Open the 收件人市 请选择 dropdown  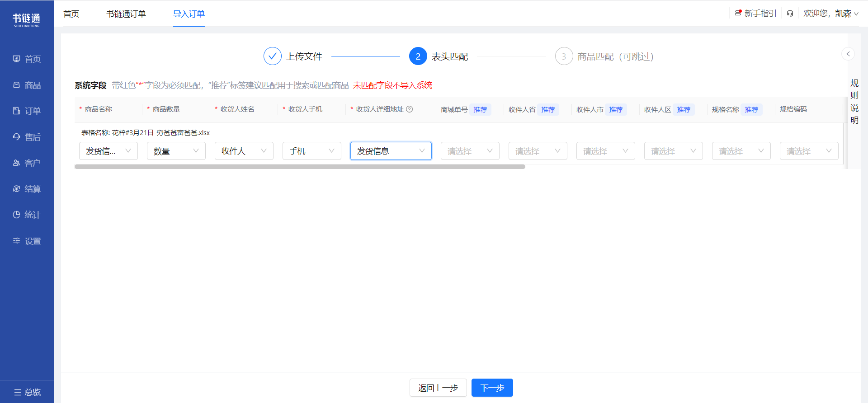[606, 151]
